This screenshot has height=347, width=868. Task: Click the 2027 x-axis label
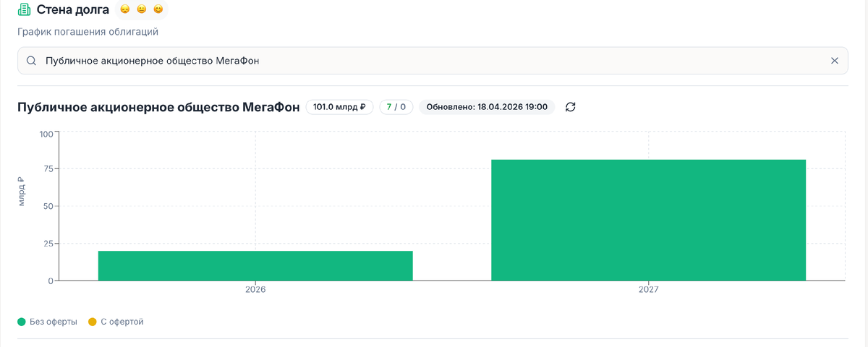tap(649, 290)
